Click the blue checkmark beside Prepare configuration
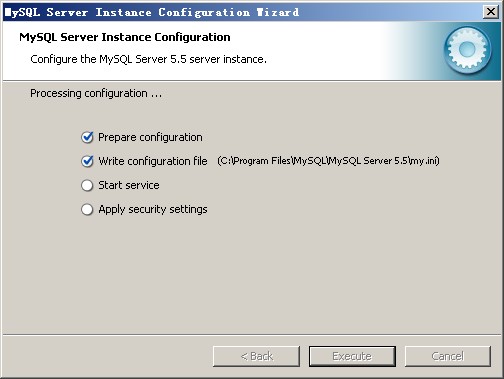 point(87,137)
